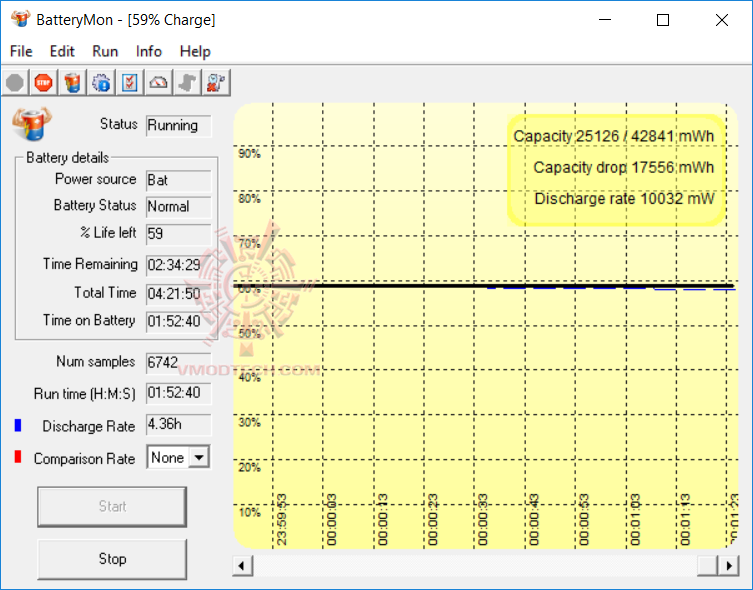Click the battery information toolbar icon

pyautogui.click(x=72, y=83)
